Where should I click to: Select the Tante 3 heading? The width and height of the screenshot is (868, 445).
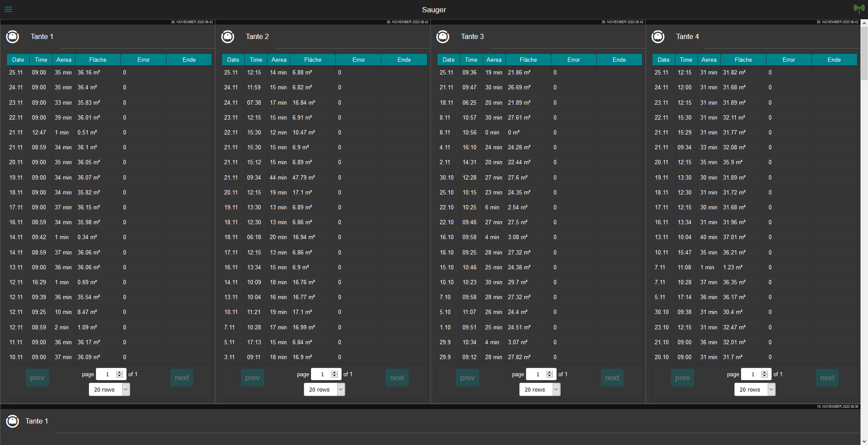472,37
